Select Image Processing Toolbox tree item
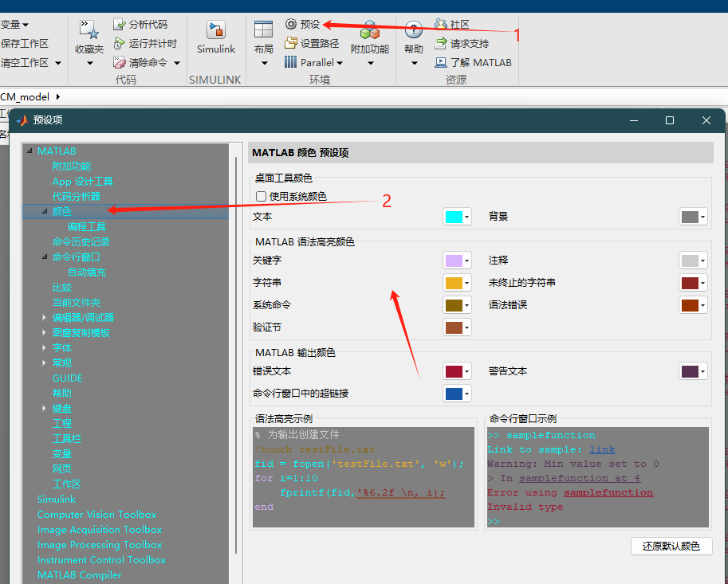728x584 pixels. 100,545
